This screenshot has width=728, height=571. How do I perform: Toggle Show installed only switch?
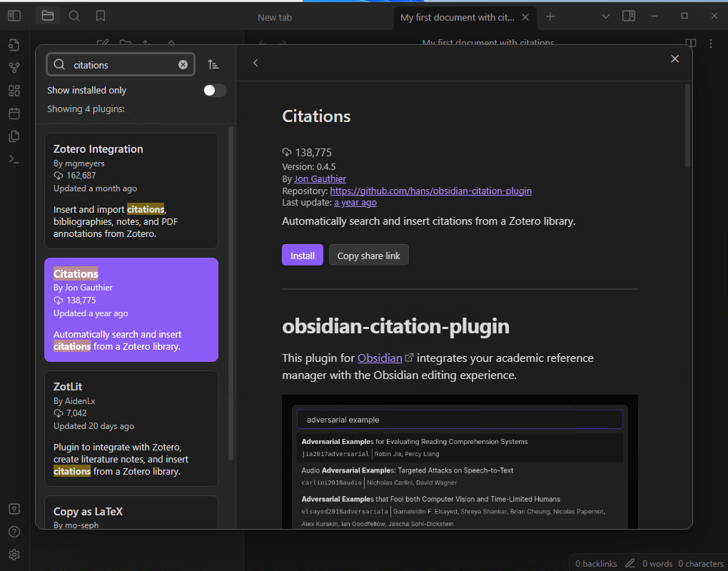pyautogui.click(x=215, y=90)
